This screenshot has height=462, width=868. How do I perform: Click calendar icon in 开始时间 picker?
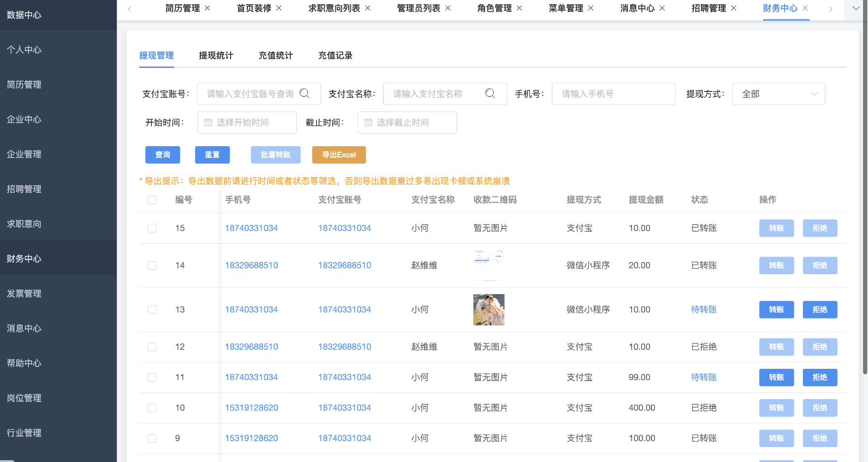tap(208, 123)
